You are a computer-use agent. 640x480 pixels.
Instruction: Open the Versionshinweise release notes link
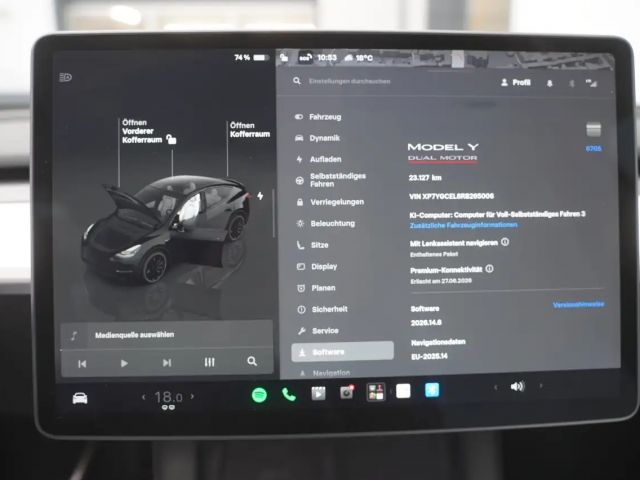pos(578,304)
